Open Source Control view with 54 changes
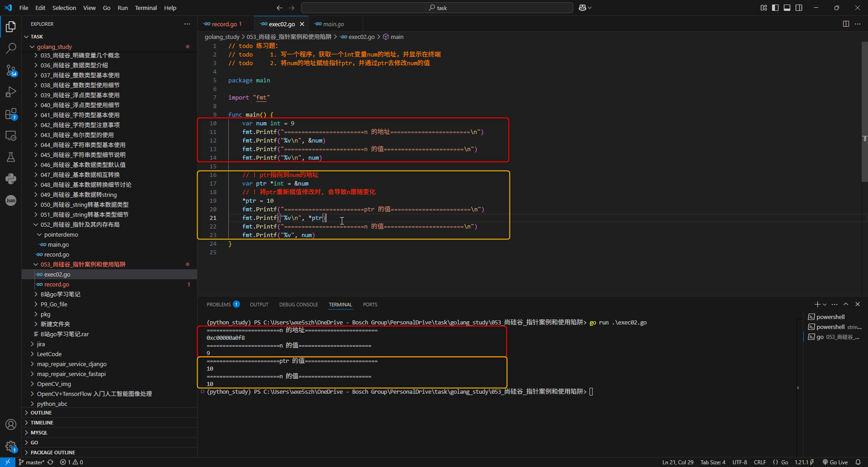 (x=11, y=70)
